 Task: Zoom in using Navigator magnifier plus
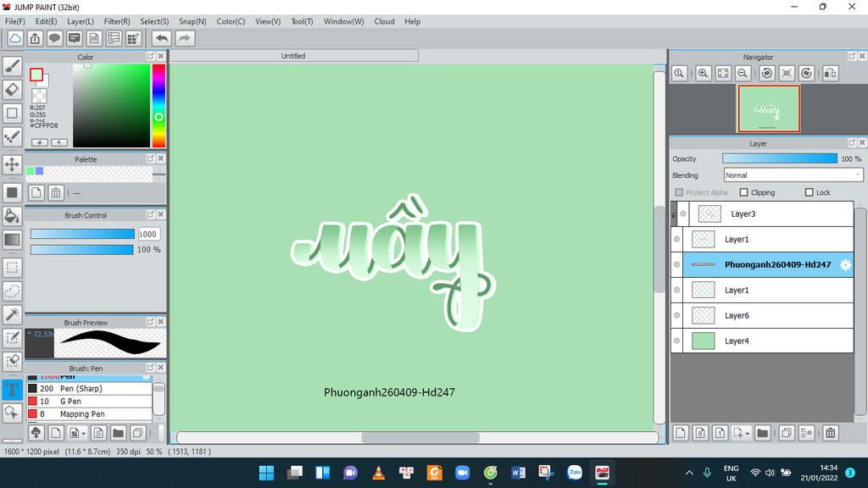(703, 73)
